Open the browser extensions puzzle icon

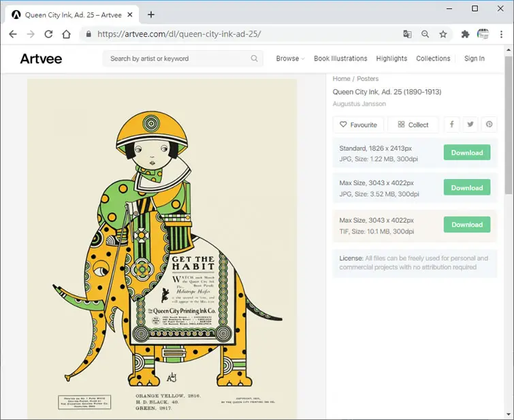465,34
